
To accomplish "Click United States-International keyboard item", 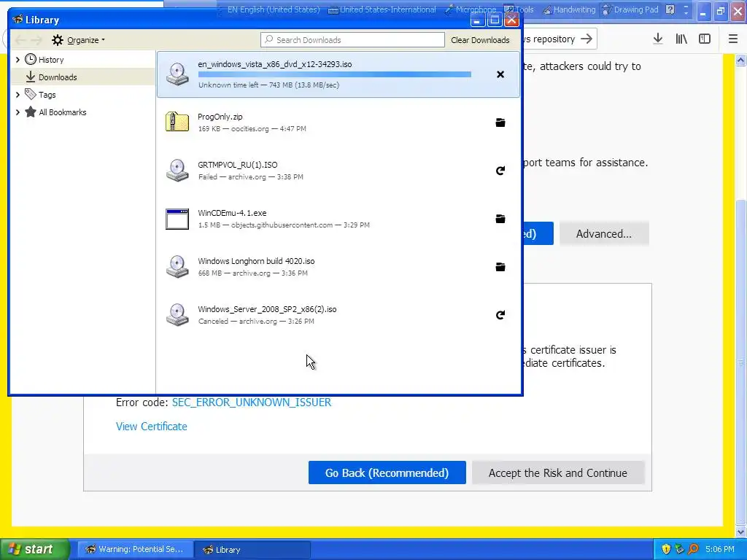I will [382, 9].
